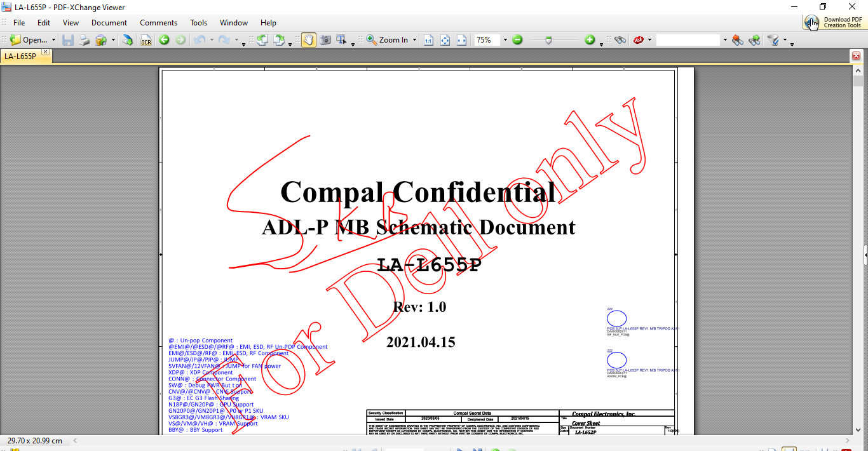
Task: Open the File menu
Action: click(x=19, y=23)
